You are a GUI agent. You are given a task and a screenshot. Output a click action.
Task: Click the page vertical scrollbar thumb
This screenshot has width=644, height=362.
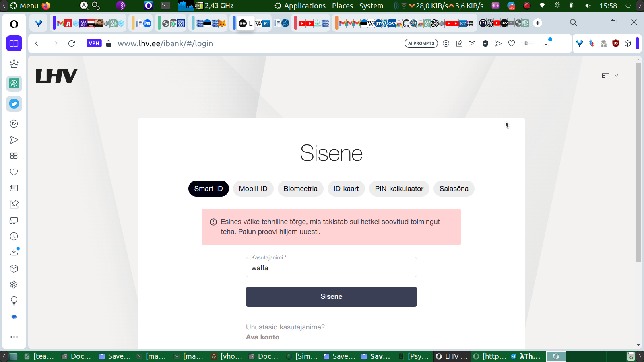(x=638, y=162)
